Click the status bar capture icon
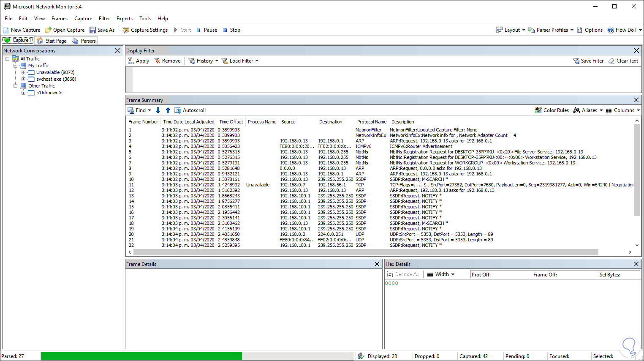 361,356
